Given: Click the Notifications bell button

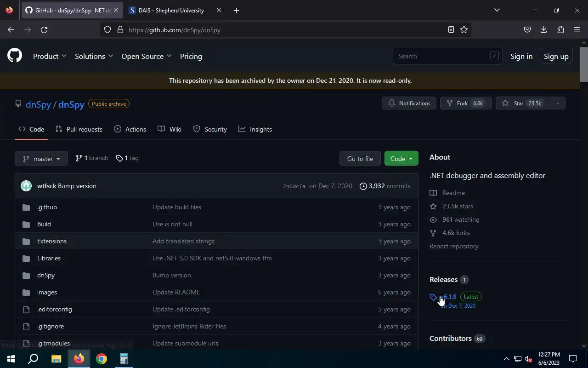Looking at the screenshot, I should point(409,103).
